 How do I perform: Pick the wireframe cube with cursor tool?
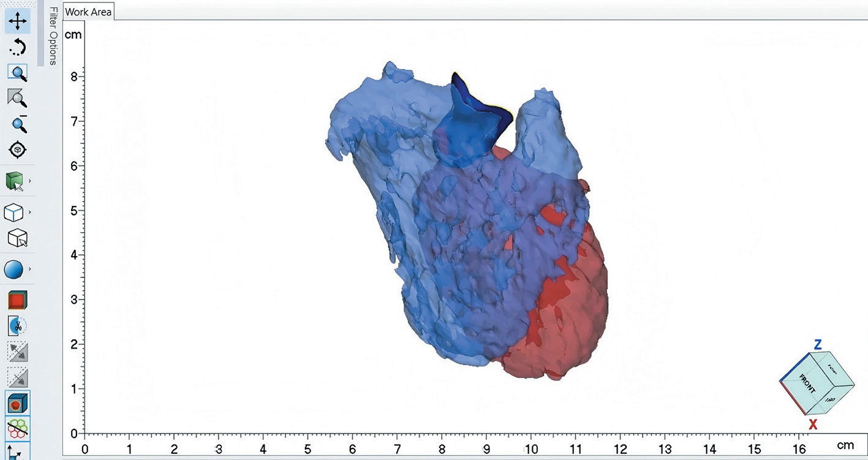[x=18, y=238]
